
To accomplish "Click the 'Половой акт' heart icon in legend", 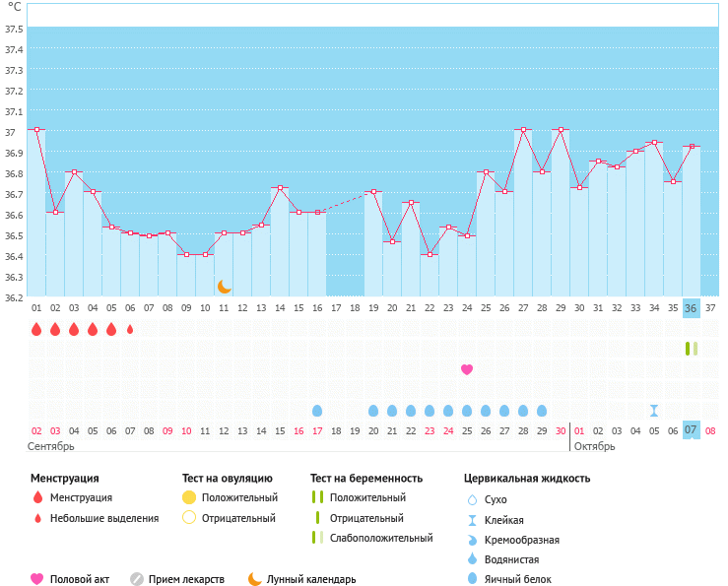I will click(37, 579).
